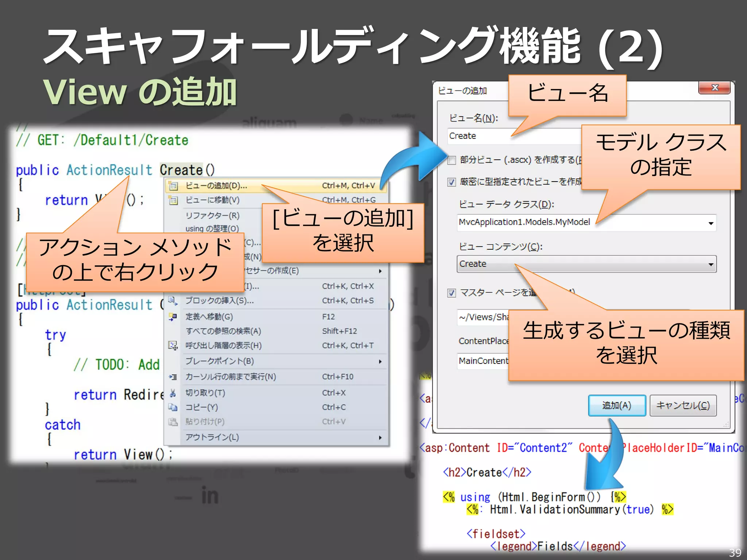Open ビュー データ クラス dropdown arrow
Image resolution: width=747 pixels, height=560 pixels.
(711, 223)
